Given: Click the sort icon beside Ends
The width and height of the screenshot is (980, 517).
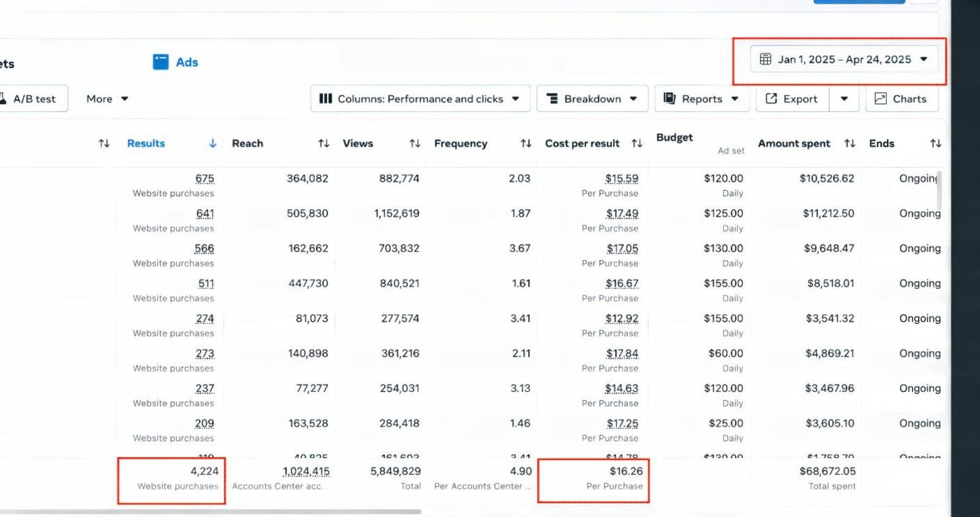Looking at the screenshot, I should [935, 143].
